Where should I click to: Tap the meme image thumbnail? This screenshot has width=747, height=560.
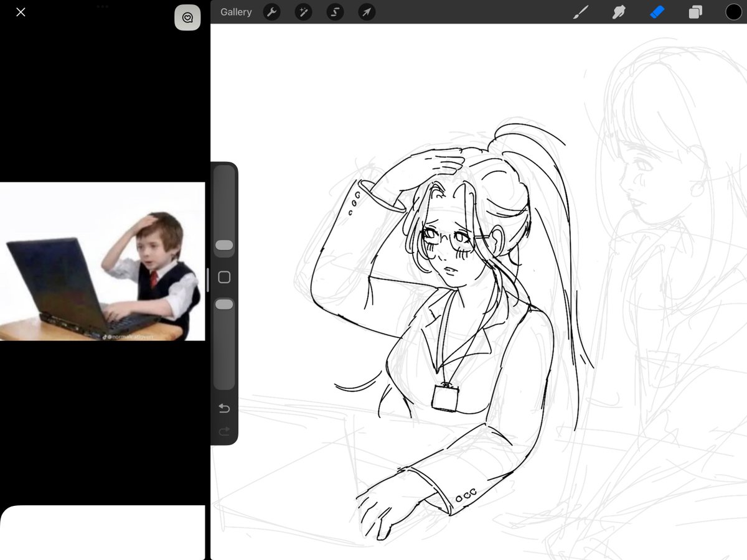(102, 261)
